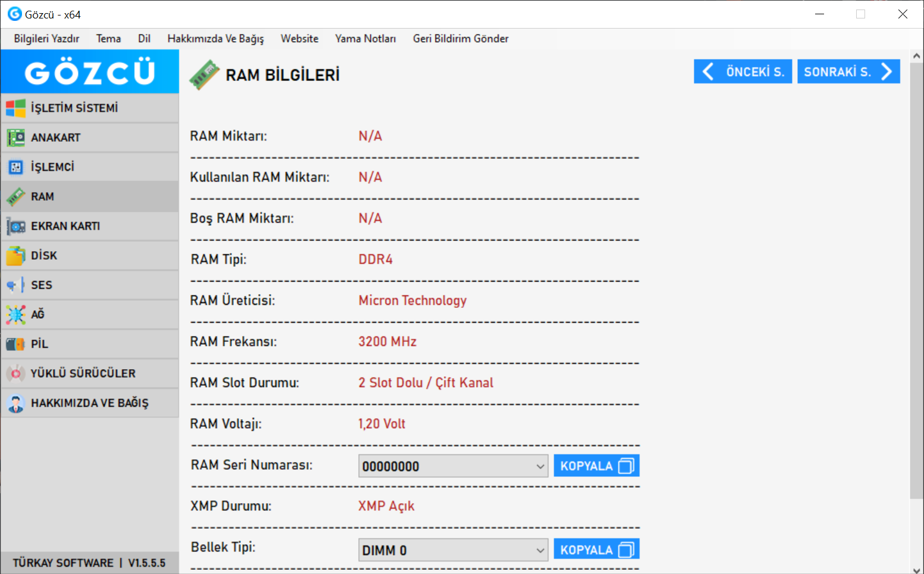Select the Anakart motherboard icon

16,138
